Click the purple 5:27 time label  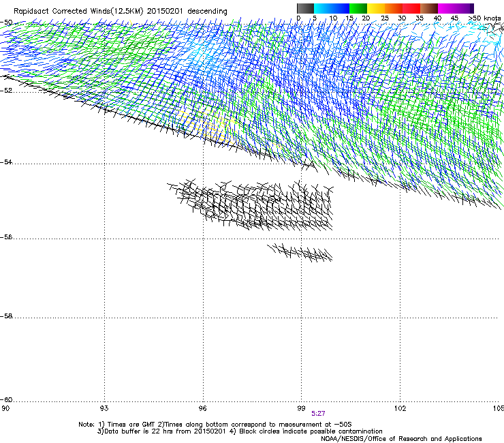click(318, 414)
